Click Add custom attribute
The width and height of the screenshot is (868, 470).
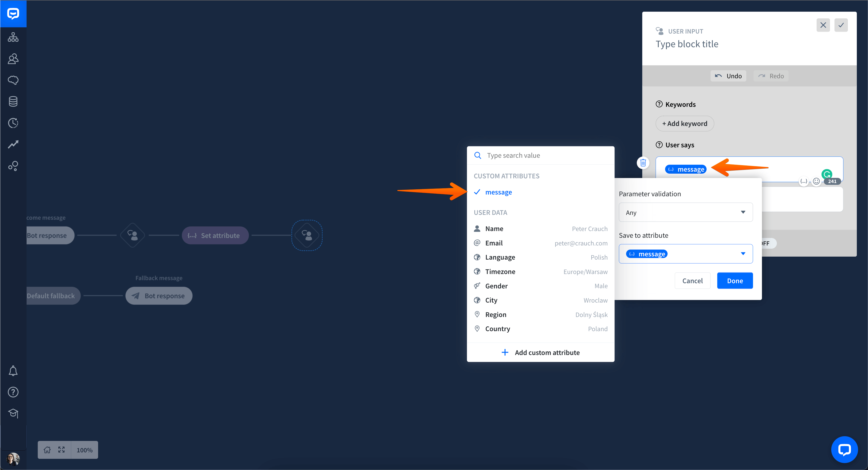click(x=540, y=352)
